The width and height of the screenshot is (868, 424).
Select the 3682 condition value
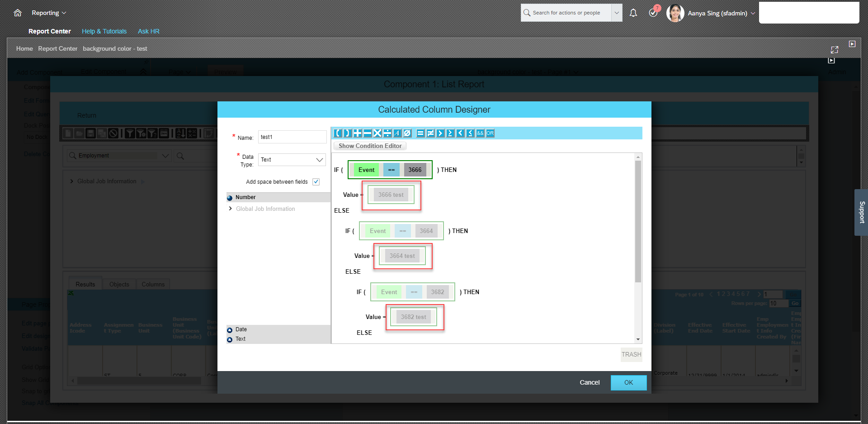tap(438, 292)
